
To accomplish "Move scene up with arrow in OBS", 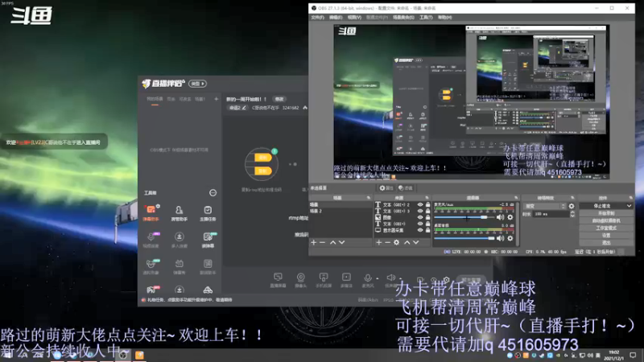I will click(332, 243).
